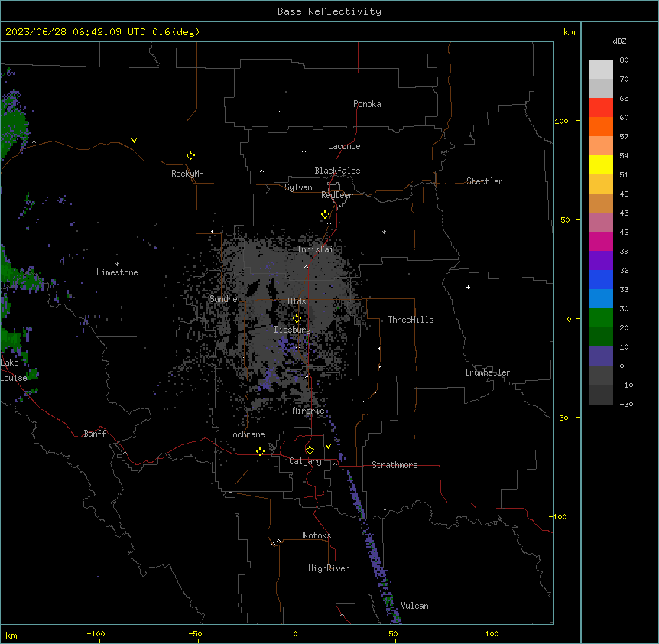659x644 pixels.
Task: Pick the slate 0-10 dBZ legend swatch
Action: coord(601,356)
